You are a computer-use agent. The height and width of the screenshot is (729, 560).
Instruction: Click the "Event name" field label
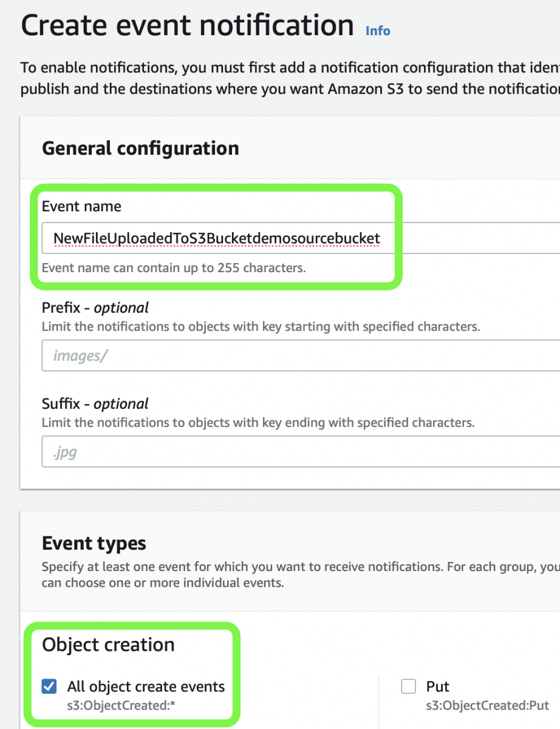pos(81,207)
